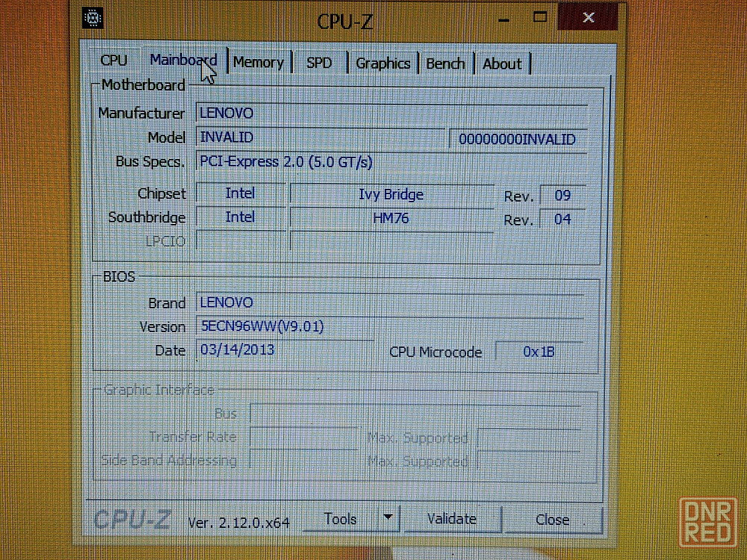Click the Validate button
Image resolution: width=747 pixels, height=560 pixels.
point(452,519)
